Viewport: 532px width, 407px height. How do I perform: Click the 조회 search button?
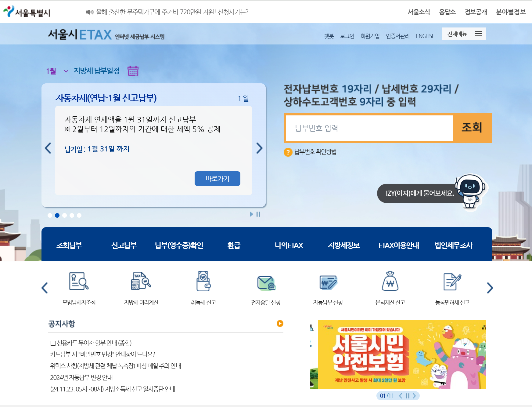point(472,128)
